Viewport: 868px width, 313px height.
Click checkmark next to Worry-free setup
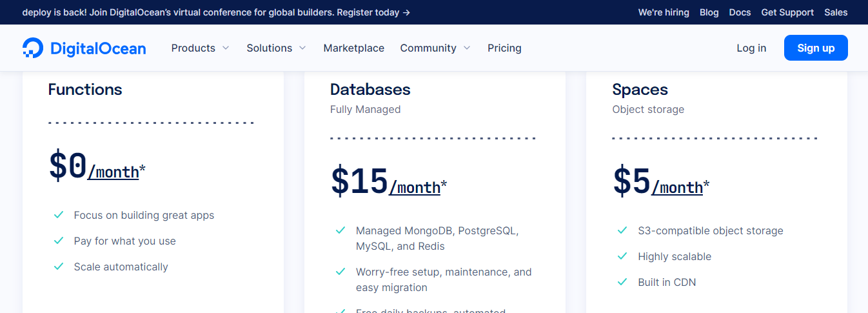click(340, 271)
